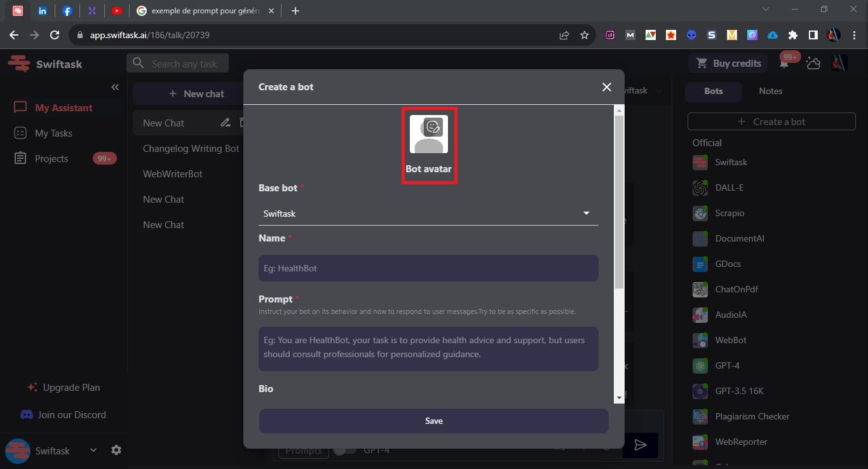
Task: Select the ChatOnPdf bot icon
Action: [700, 289]
